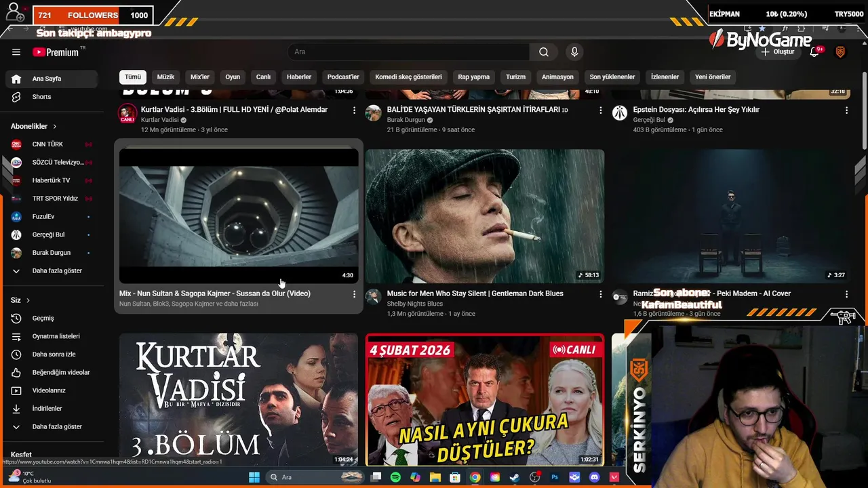Open the Gerçeği Bul channel avatar by Epstein video
The width and height of the screenshot is (868, 488).
pos(620,113)
